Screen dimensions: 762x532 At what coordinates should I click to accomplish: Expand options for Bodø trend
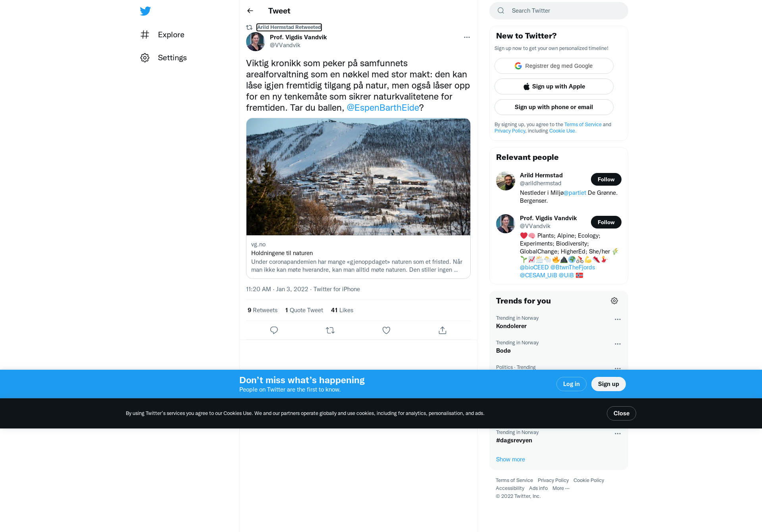618,344
